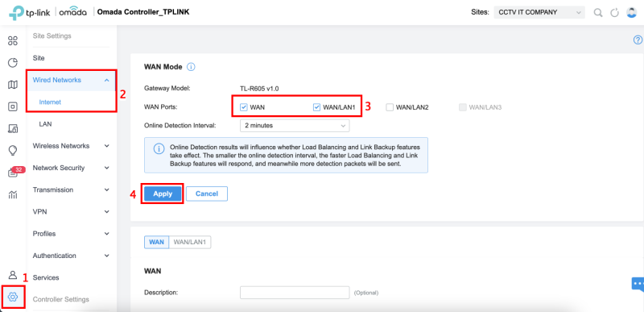Open the Map icon in sidebar
Image resolution: width=644 pixels, height=312 pixels.
coord(13,85)
